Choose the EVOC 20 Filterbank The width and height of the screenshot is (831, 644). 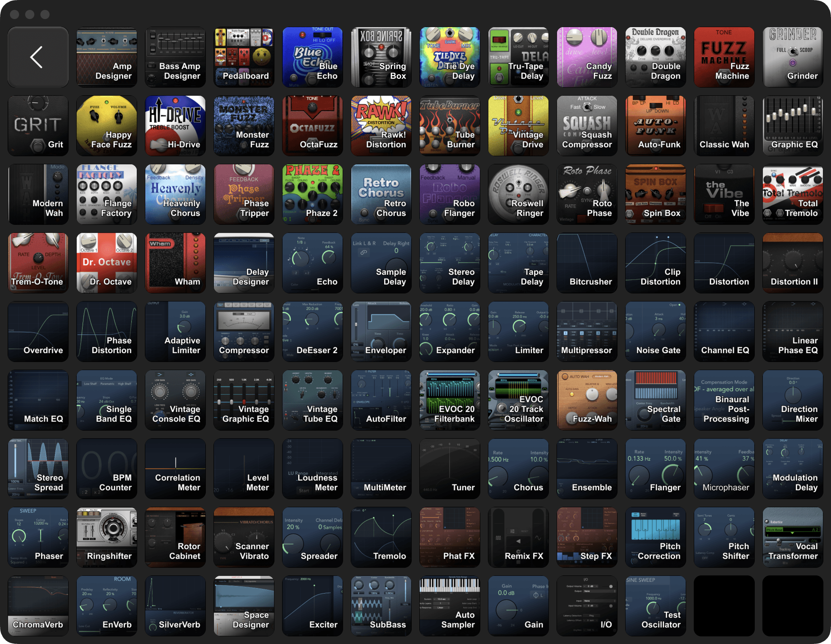450,400
